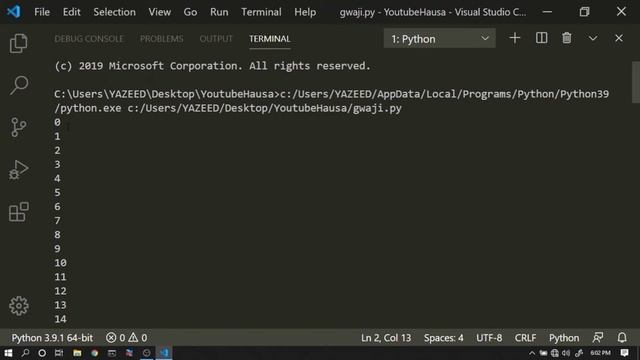Viewport: 640px width, 360px height.
Task: Click Python language mode in status bar
Action: (564, 338)
